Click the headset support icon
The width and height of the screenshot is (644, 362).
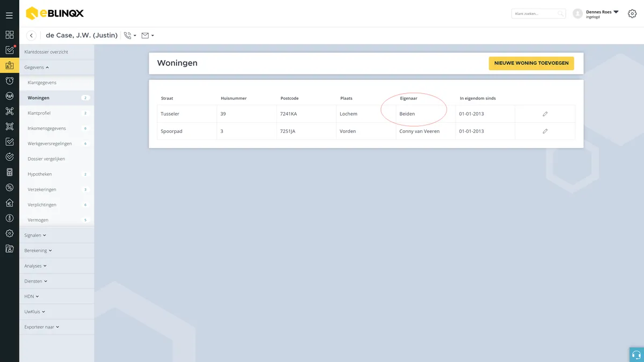(636, 354)
